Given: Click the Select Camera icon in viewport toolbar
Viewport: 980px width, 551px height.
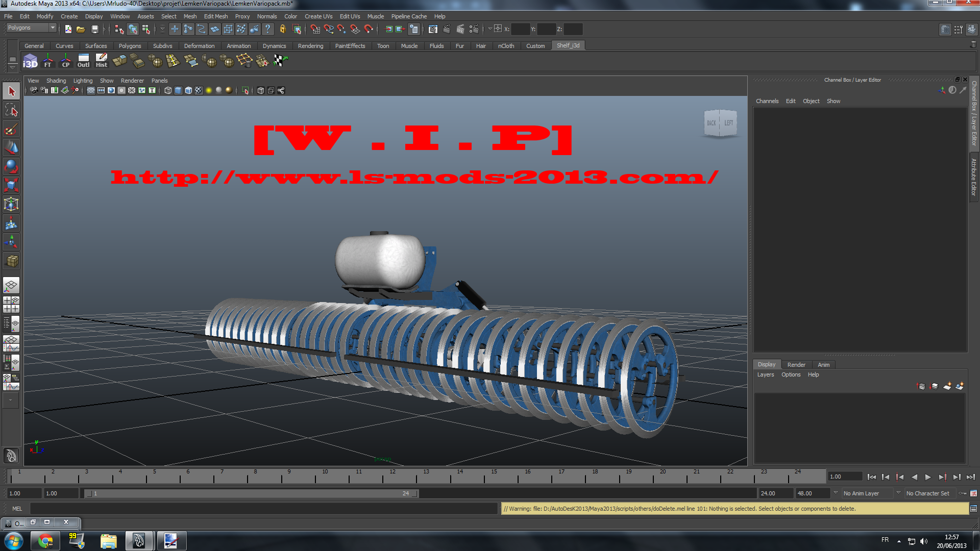Looking at the screenshot, I should click(34, 90).
